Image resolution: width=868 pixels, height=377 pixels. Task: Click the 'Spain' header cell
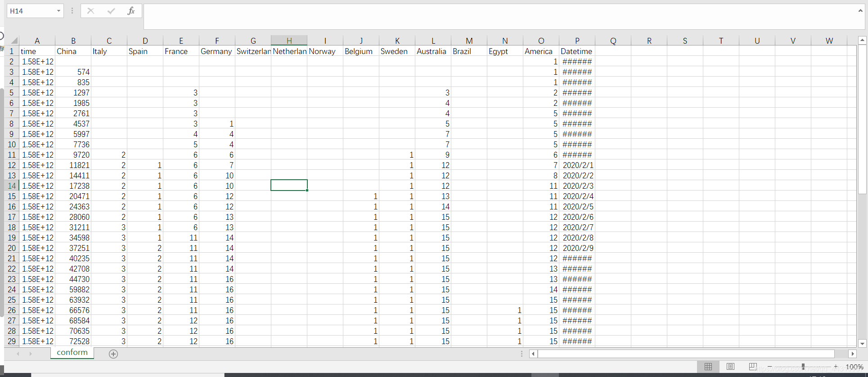(145, 51)
